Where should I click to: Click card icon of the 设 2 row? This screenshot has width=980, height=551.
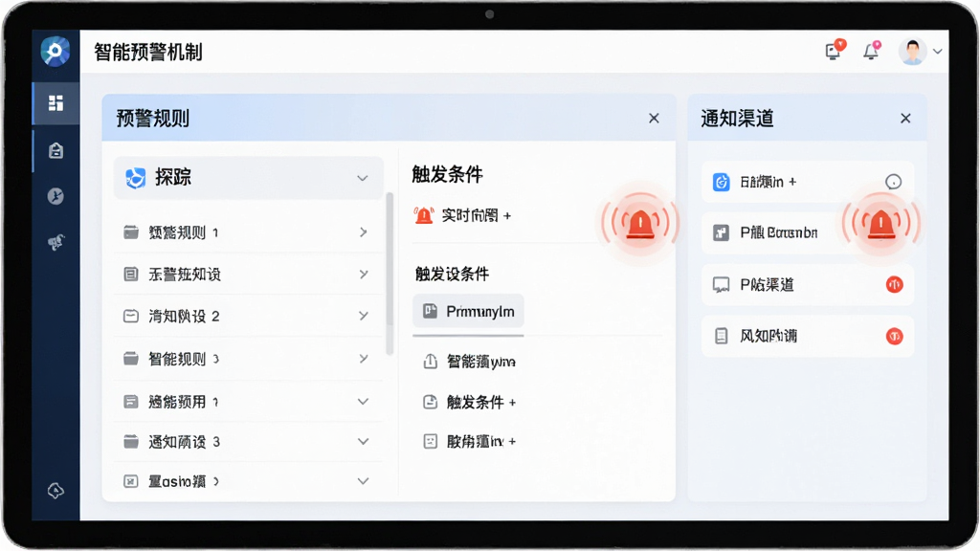[x=130, y=316]
